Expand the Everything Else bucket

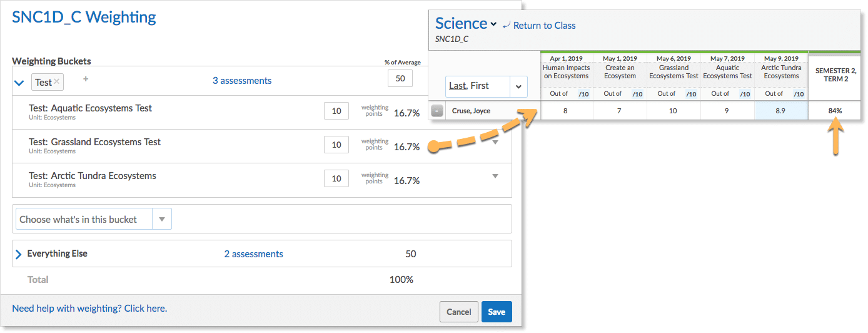(x=18, y=254)
